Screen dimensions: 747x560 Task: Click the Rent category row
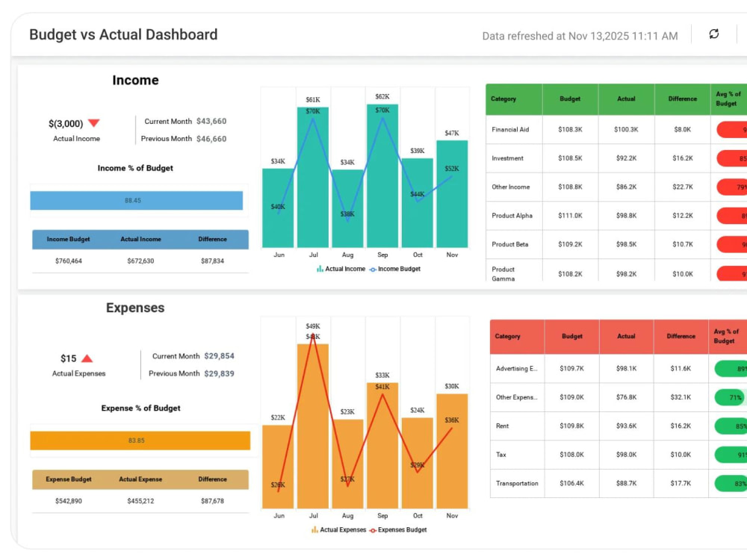619,426
